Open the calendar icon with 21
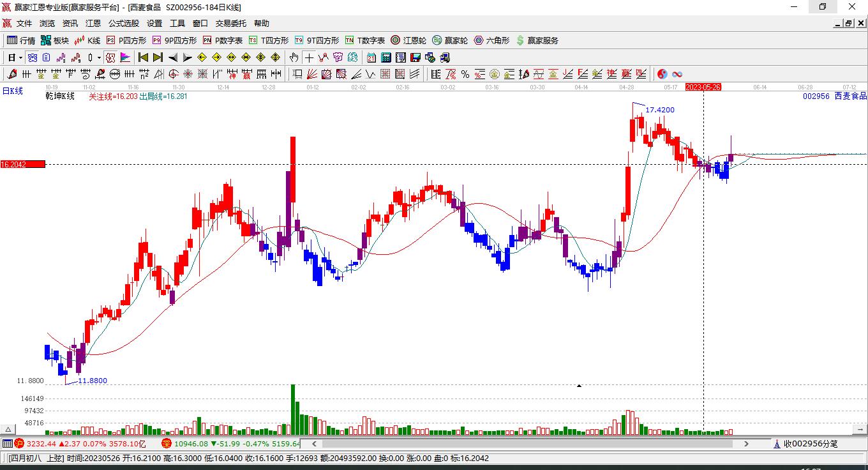The width and height of the screenshot is (868, 470). point(371,57)
